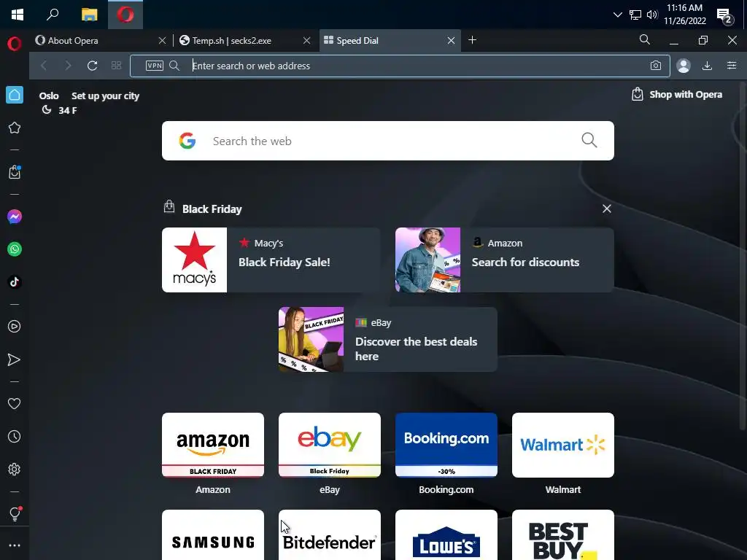Open the Player sidebar icon
This screenshot has height=560, width=747.
pyautogui.click(x=15, y=326)
